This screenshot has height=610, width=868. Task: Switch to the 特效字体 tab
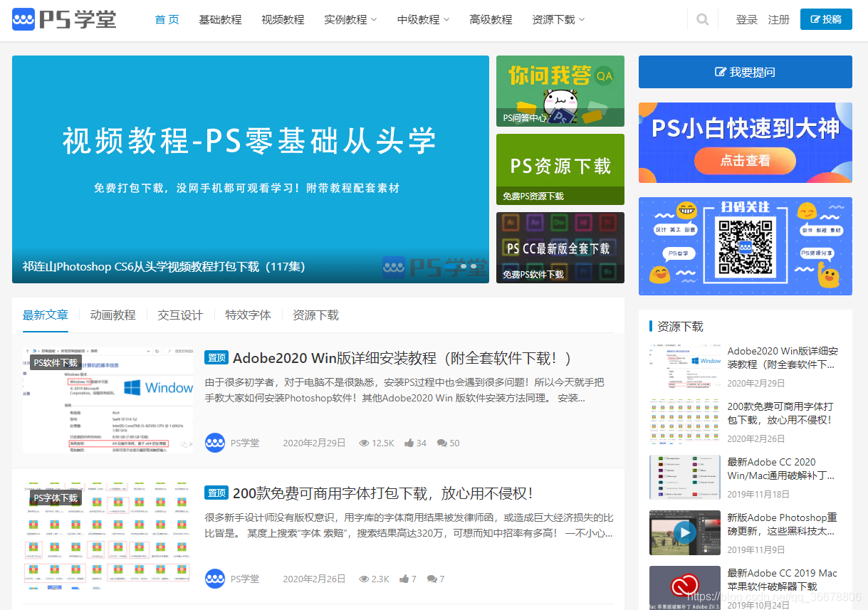pyautogui.click(x=248, y=315)
